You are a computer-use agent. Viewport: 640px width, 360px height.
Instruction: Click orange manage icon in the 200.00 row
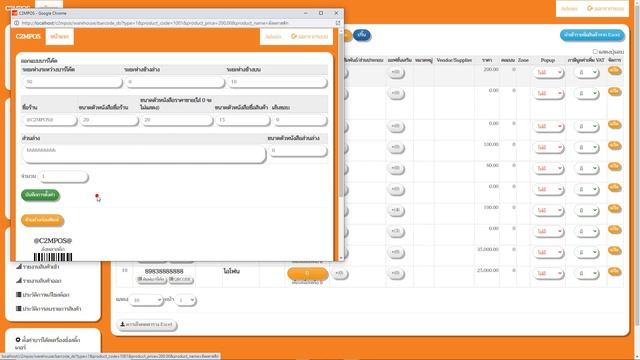tap(614, 71)
